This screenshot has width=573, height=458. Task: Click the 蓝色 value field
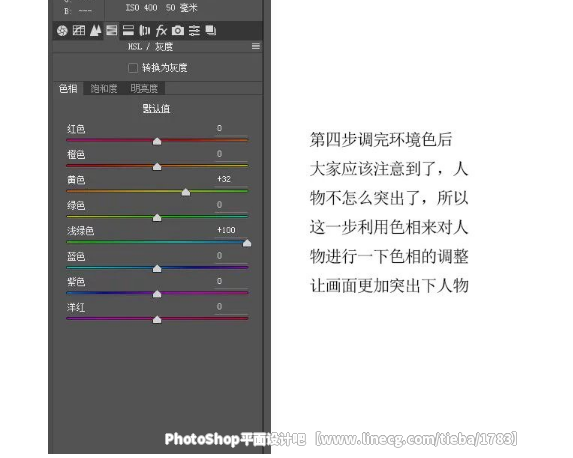(x=231, y=256)
